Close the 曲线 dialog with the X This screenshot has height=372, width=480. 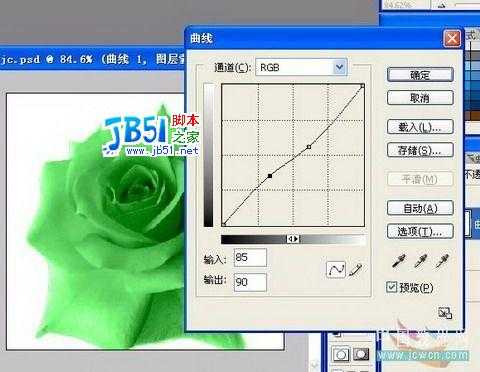pyautogui.click(x=452, y=39)
